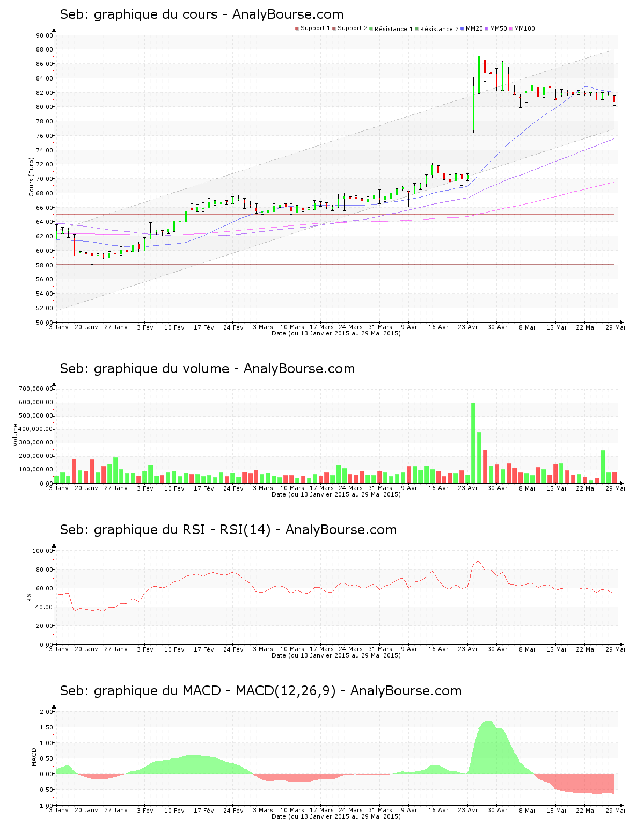Click the 'MACD' vertical axis title

click(34, 757)
